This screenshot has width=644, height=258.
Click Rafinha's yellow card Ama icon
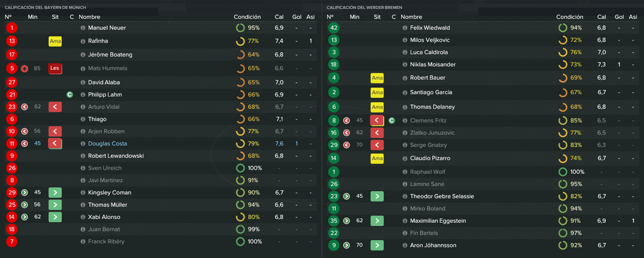pyautogui.click(x=55, y=41)
